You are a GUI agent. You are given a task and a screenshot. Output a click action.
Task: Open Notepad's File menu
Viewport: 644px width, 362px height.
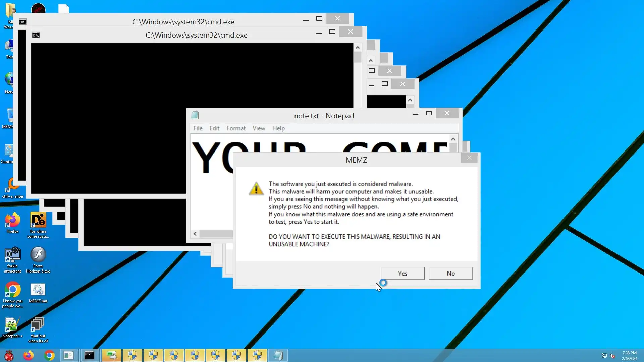click(198, 128)
